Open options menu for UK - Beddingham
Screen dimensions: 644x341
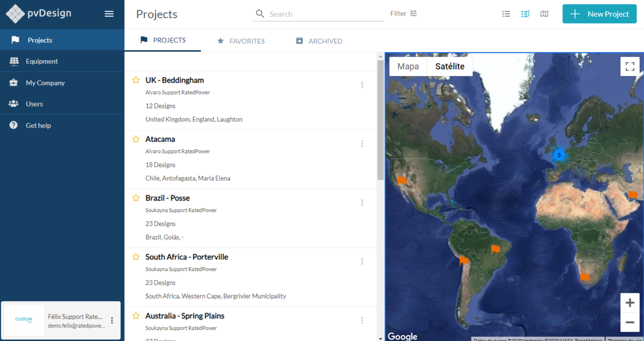(x=362, y=85)
